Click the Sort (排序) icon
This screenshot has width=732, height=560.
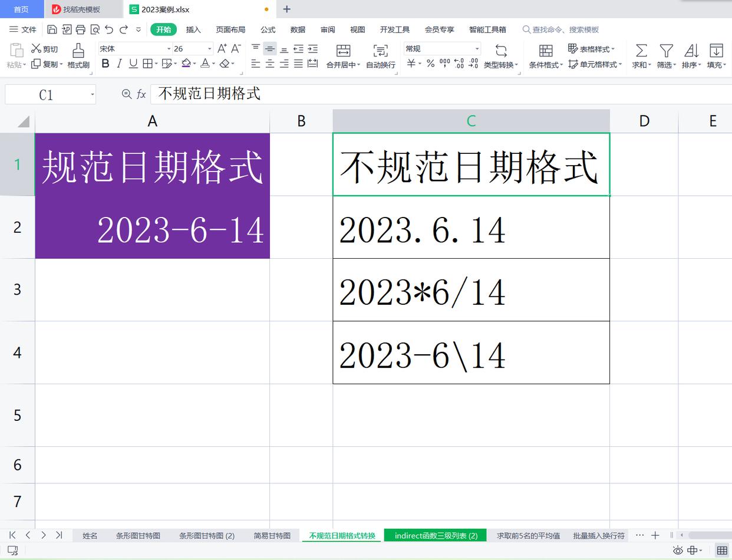pos(691,51)
